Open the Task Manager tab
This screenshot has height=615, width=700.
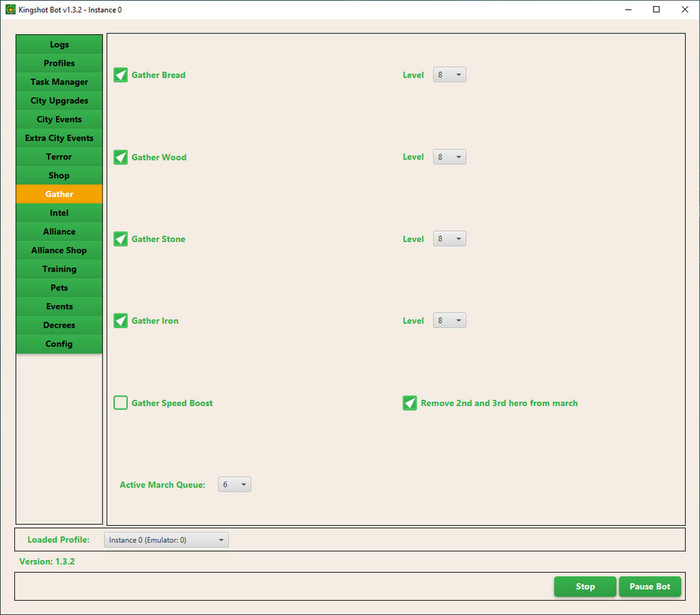click(x=59, y=82)
